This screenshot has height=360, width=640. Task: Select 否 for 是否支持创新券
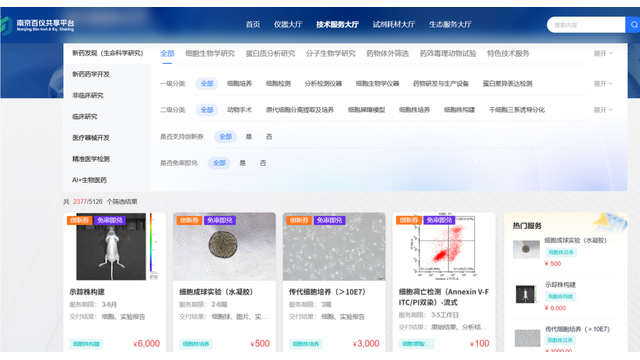coord(269,137)
